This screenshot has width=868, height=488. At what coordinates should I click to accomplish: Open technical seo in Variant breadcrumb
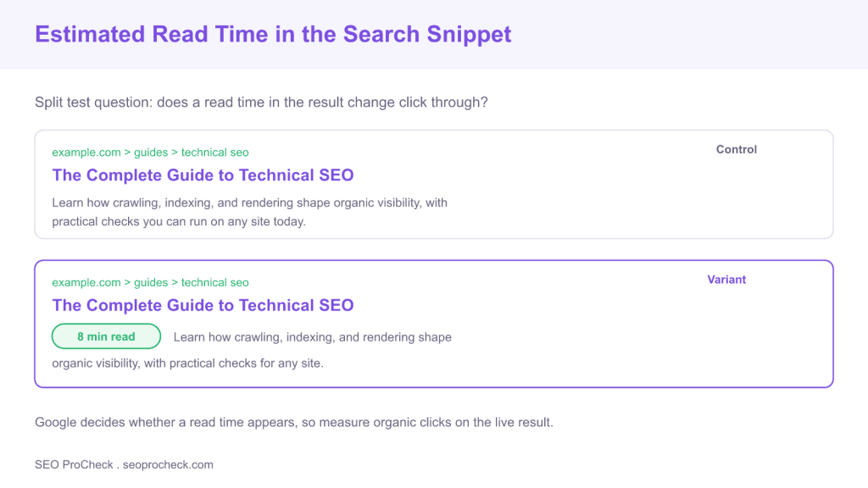coord(214,282)
